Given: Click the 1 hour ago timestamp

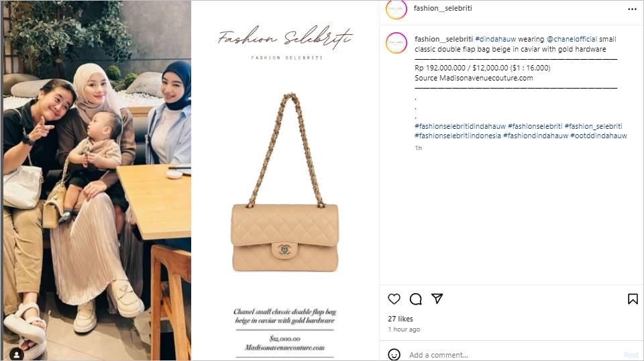Looking at the screenshot, I should pyautogui.click(x=404, y=329).
